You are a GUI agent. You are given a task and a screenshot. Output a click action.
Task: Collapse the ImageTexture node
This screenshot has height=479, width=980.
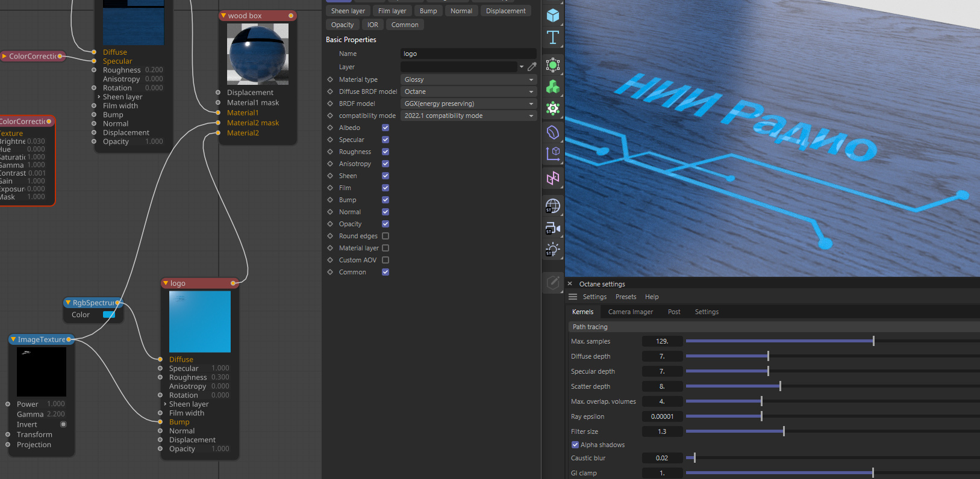pyautogui.click(x=13, y=339)
